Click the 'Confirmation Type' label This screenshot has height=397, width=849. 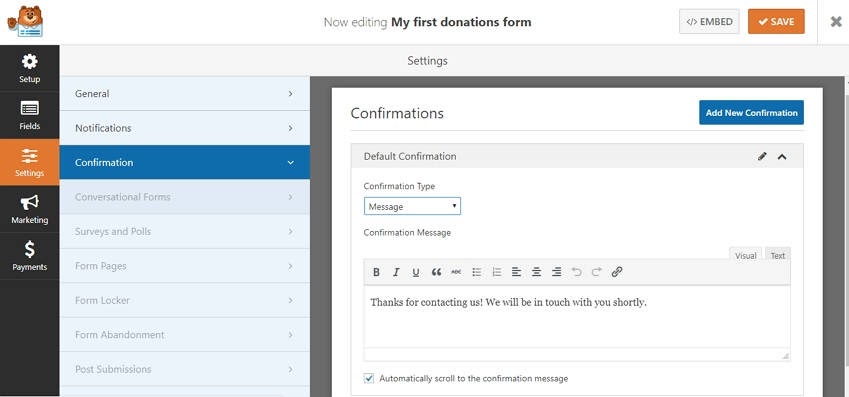point(399,186)
